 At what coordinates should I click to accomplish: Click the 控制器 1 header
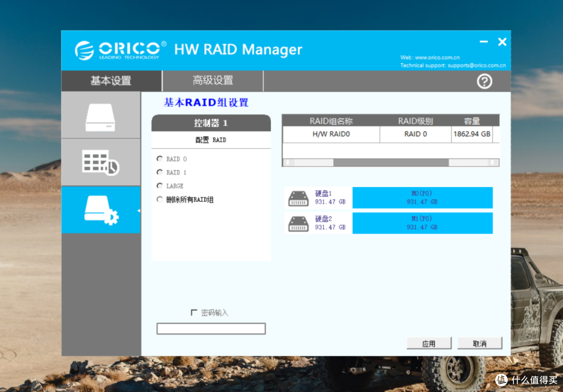pos(211,123)
